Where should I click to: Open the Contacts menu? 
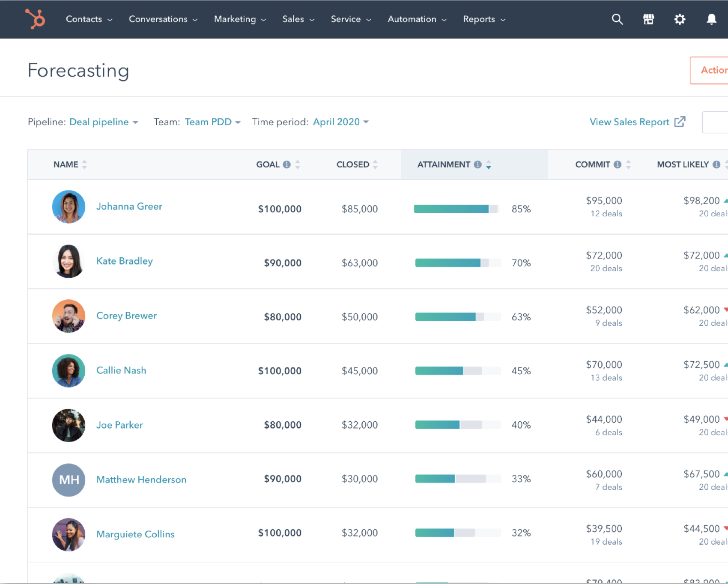[x=89, y=19]
